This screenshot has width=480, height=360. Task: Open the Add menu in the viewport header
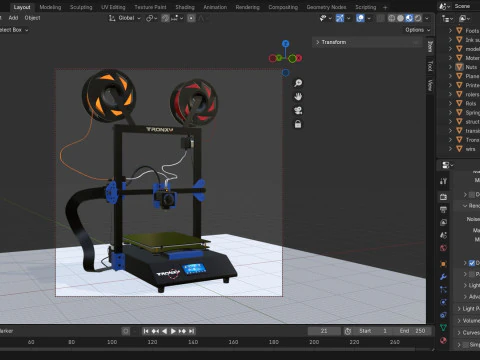[x=13, y=18]
